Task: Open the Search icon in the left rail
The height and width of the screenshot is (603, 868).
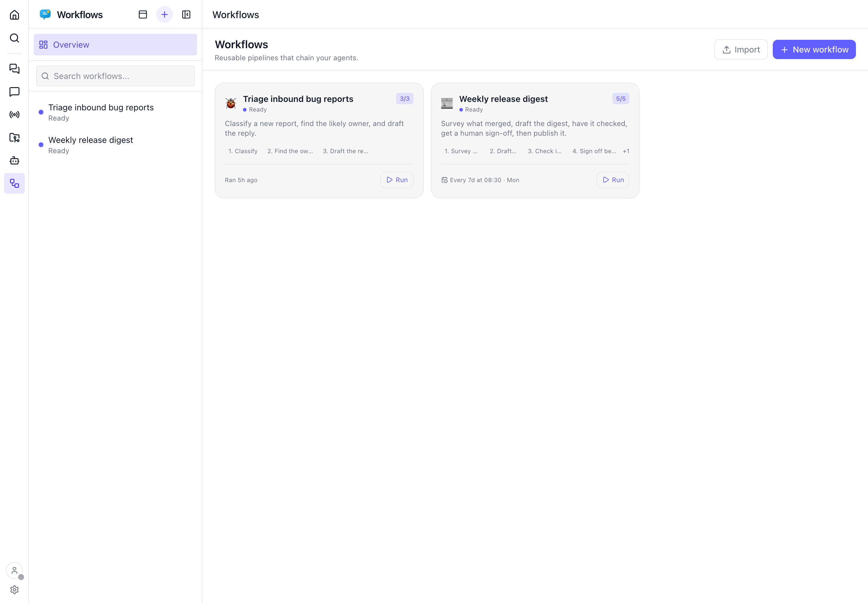Action: point(14,38)
